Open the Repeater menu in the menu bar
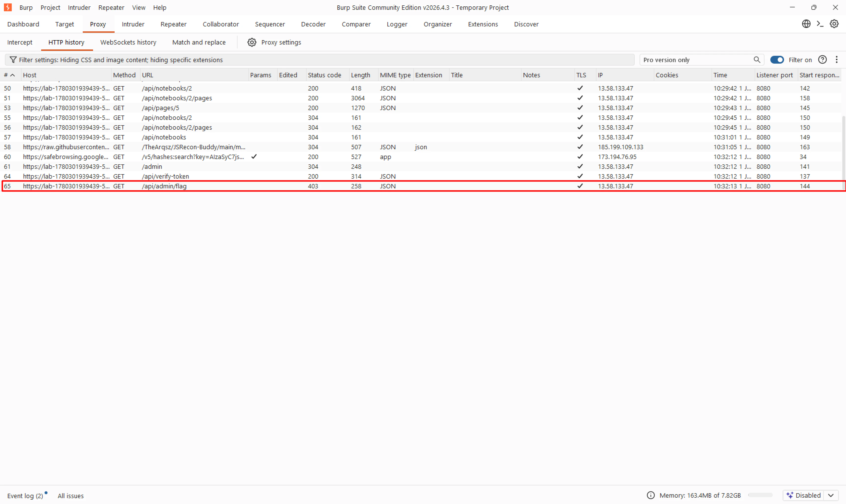This screenshot has height=504, width=846. [x=111, y=8]
